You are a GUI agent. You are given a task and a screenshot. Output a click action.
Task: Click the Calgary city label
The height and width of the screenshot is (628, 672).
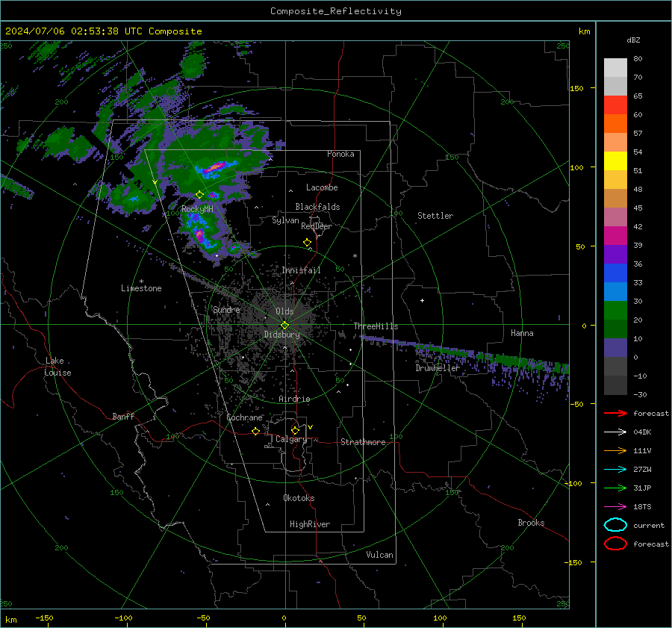tap(291, 439)
